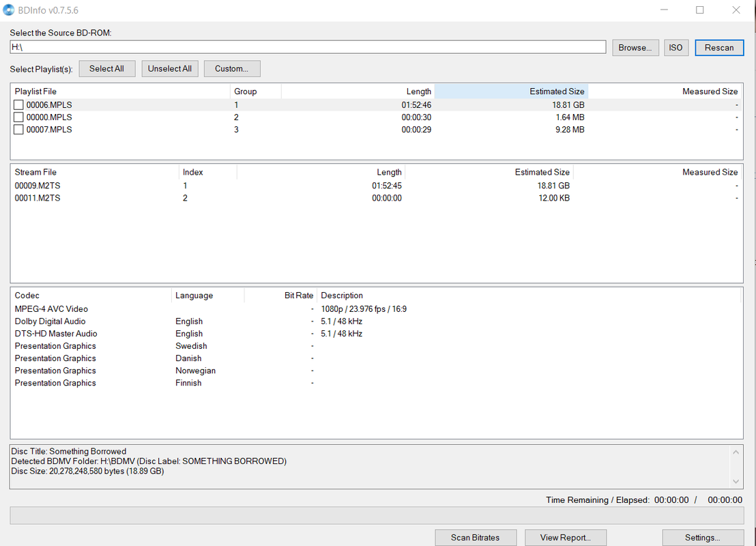Open View Report...
Viewport: 756px width, 546px height.
565,537
